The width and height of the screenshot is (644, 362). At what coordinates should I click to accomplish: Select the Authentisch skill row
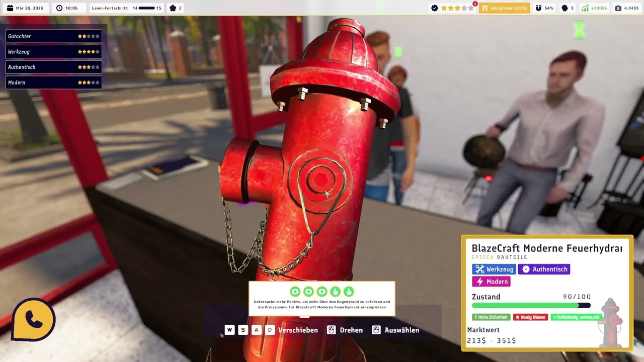(x=53, y=67)
